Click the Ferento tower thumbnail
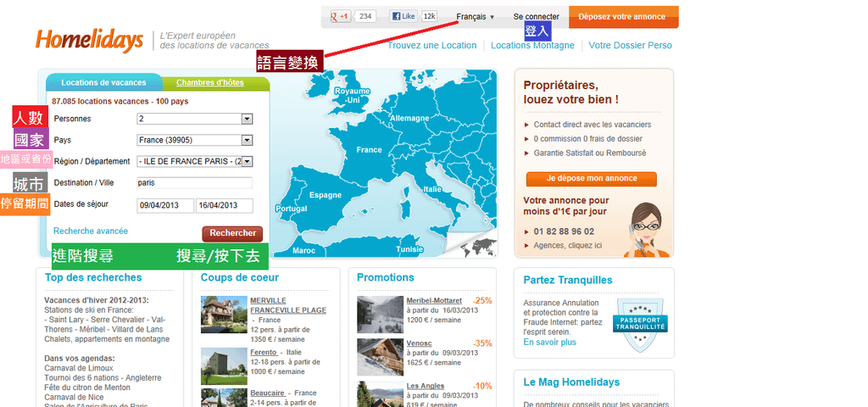The width and height of the screenshot is (868, 407). pos(224,366)
